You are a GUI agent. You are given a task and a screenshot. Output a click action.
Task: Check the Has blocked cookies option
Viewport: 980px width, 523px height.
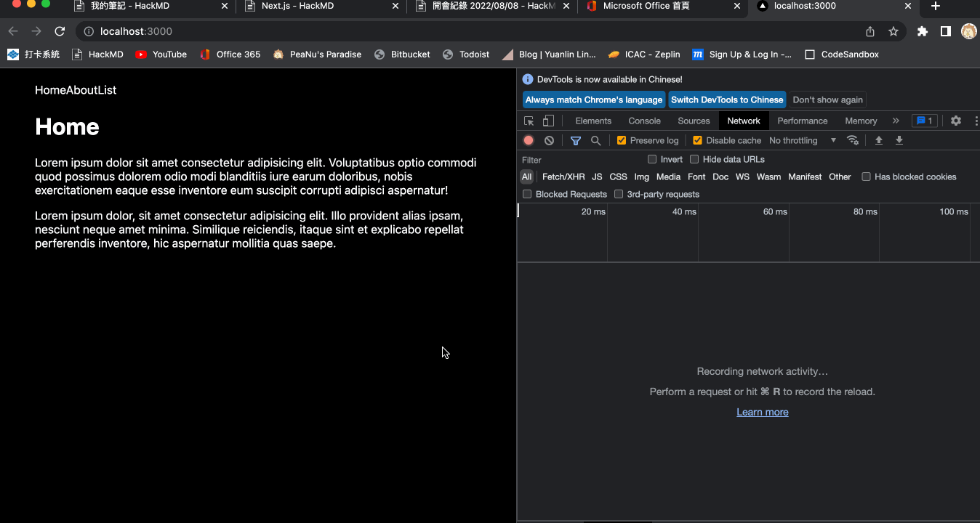(866, 177)
